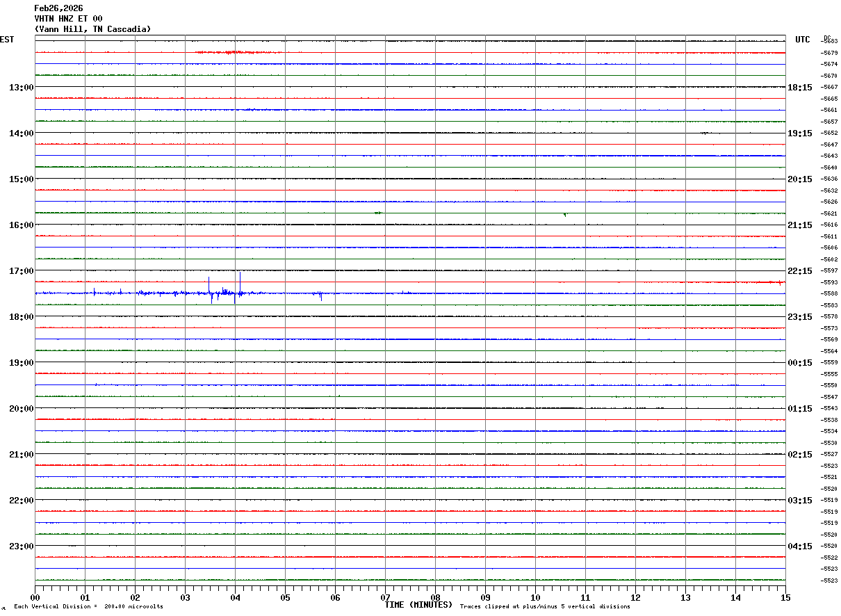Click the "Traces clipped at plus/minus 5 vertical divisions" note
Screen dimensions: 841x616
coord(546,607)
